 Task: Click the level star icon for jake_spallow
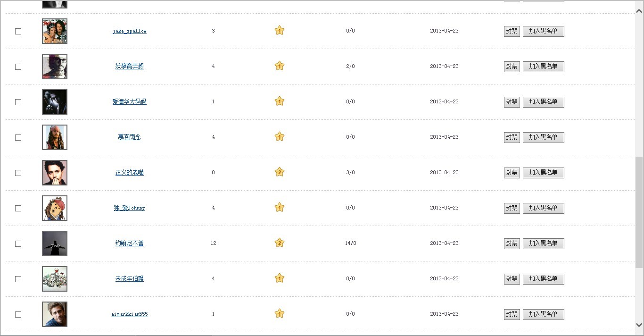coord(280,31)
